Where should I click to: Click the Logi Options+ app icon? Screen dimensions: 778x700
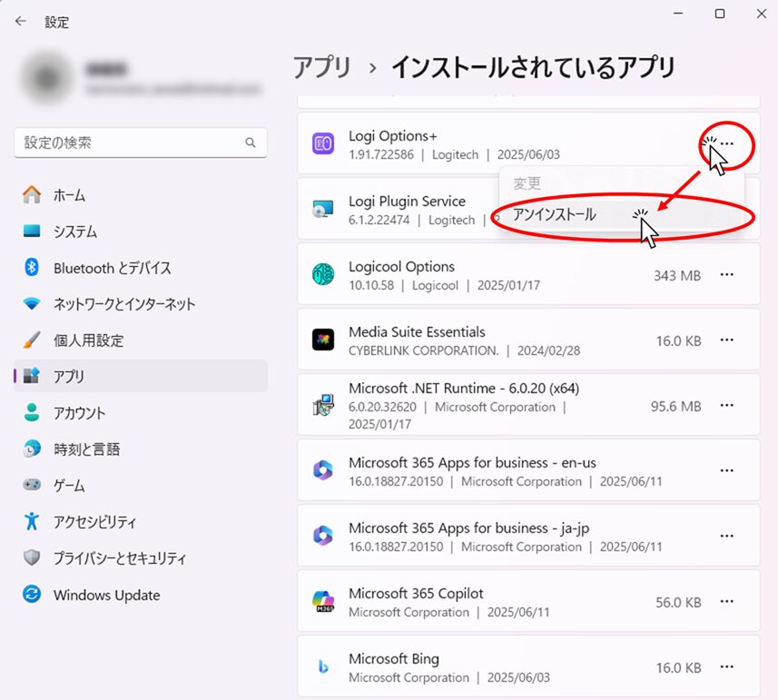(323, 143)
